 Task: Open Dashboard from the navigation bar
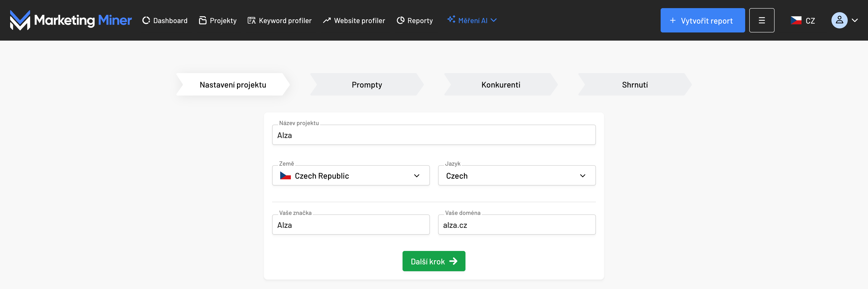(x=165, y=21)
